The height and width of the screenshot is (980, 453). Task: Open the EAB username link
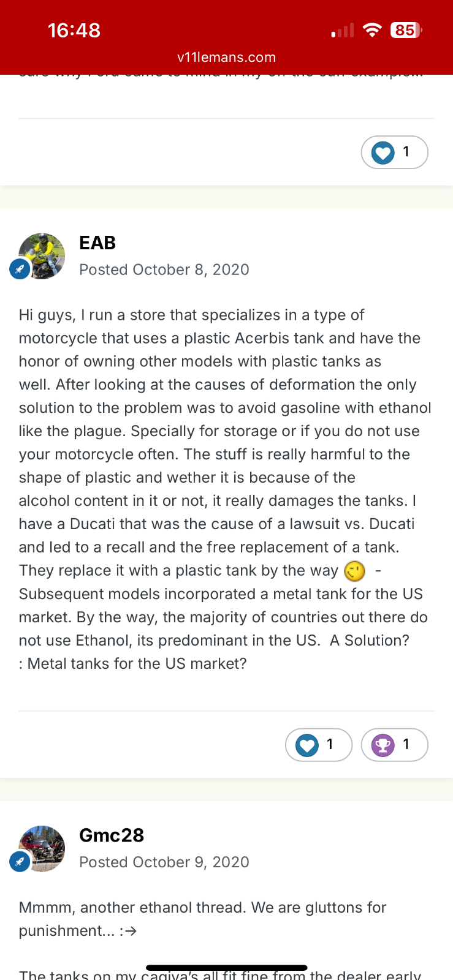pos(97,243)
